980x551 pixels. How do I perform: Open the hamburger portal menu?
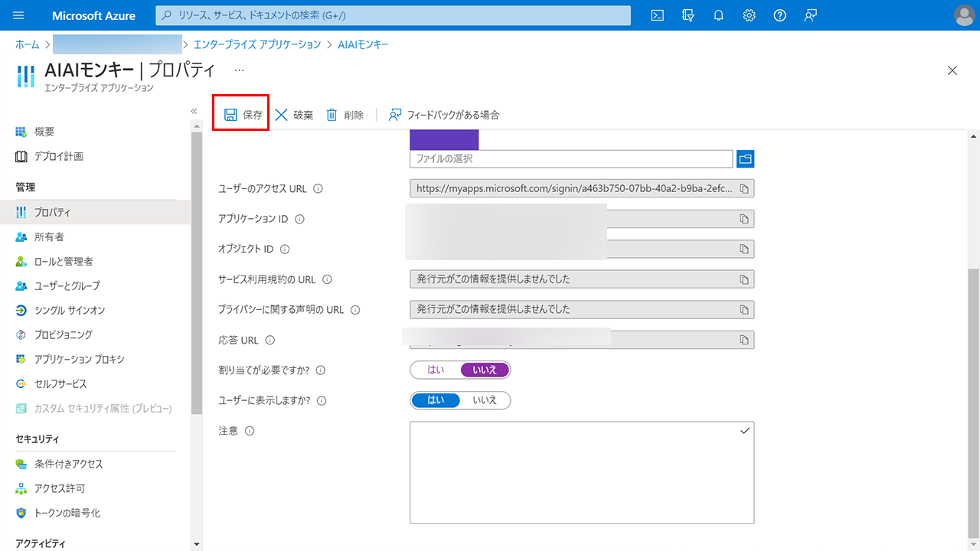[19, 15]
